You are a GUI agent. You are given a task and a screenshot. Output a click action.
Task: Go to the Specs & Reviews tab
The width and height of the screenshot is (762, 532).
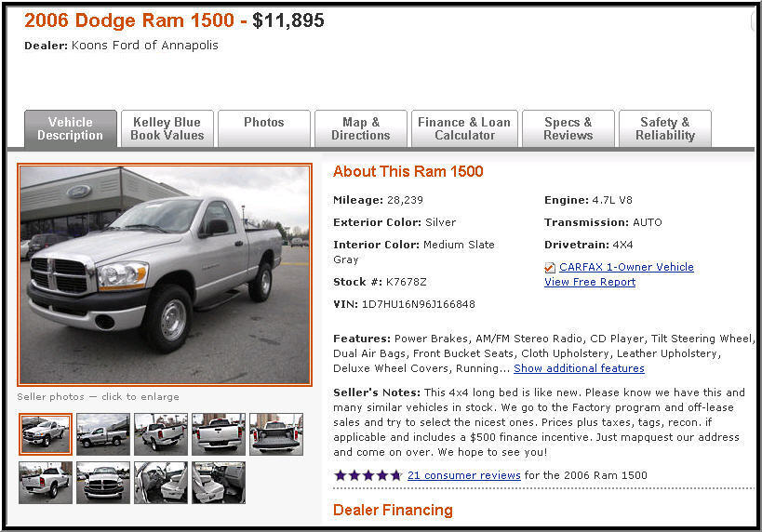(568, 128)
